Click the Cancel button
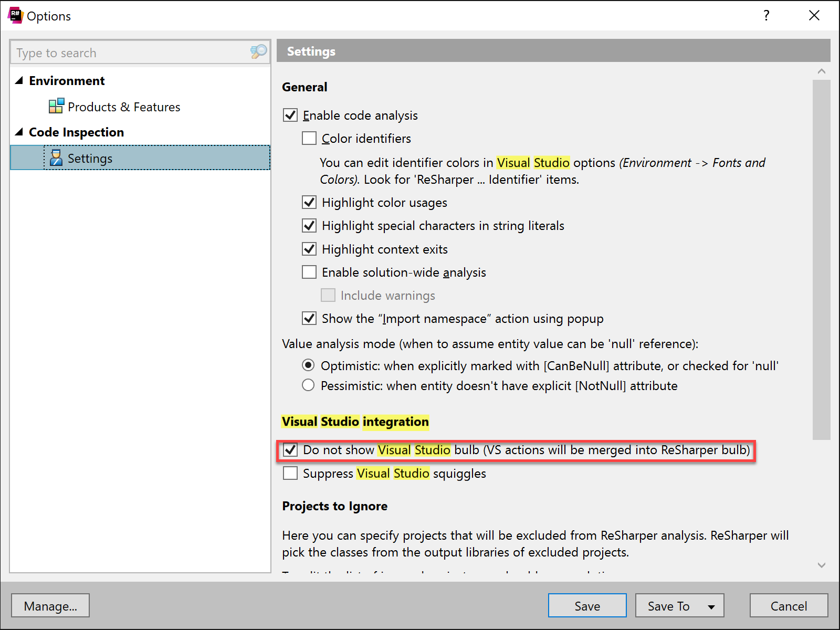The height and width of the screenshot is (630, 840). pos(789,605)
